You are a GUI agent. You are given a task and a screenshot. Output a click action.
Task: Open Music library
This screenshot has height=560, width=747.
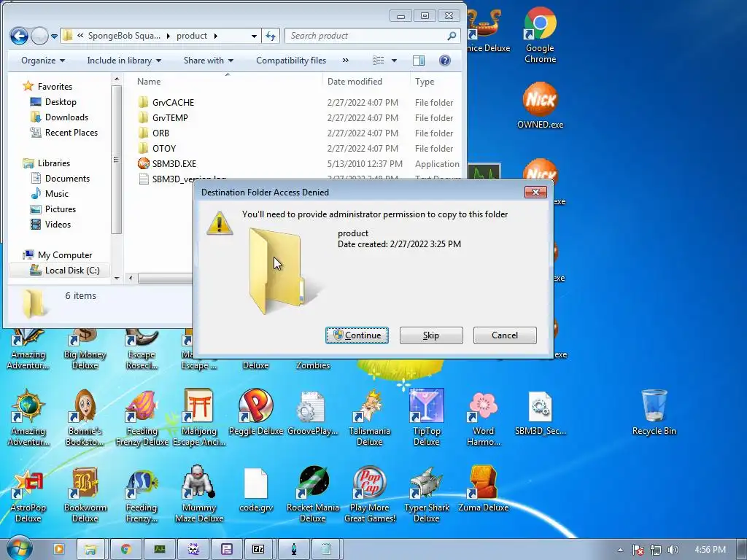pyautogui.click(x=57, y=194)
